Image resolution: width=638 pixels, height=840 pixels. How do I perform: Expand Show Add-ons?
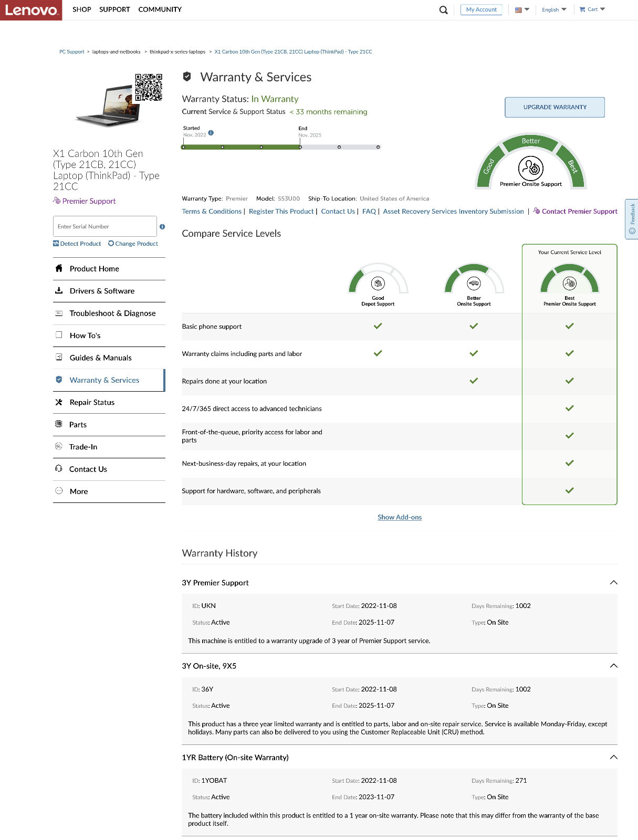[400, 517]
